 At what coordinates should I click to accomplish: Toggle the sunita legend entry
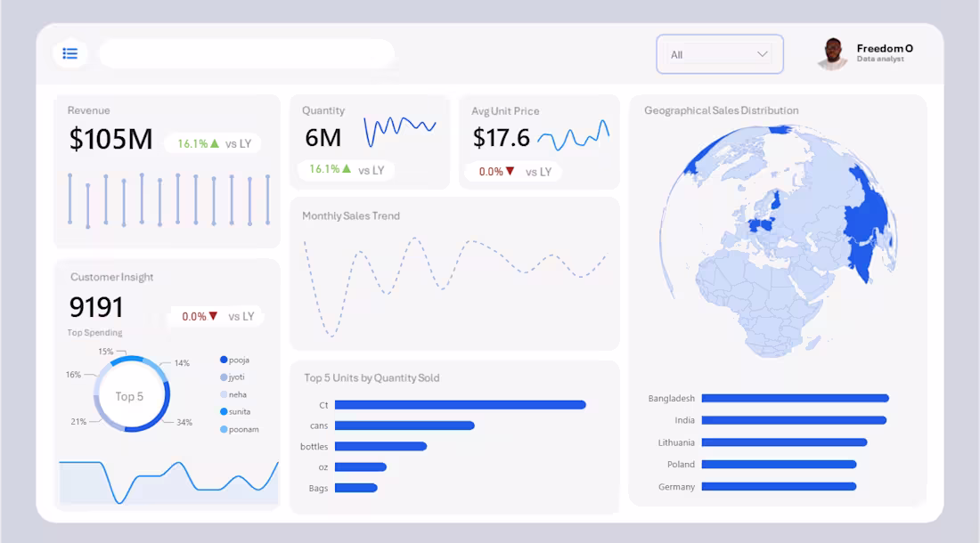point(237,411)
